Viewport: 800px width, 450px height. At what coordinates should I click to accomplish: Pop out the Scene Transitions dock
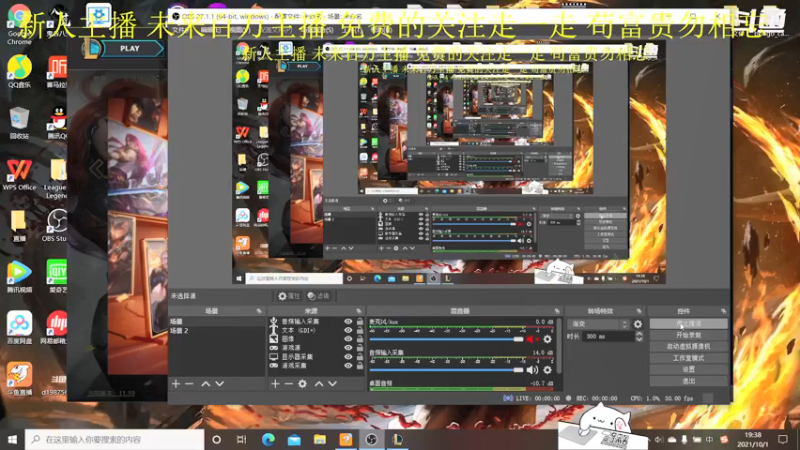coord(639,311)
